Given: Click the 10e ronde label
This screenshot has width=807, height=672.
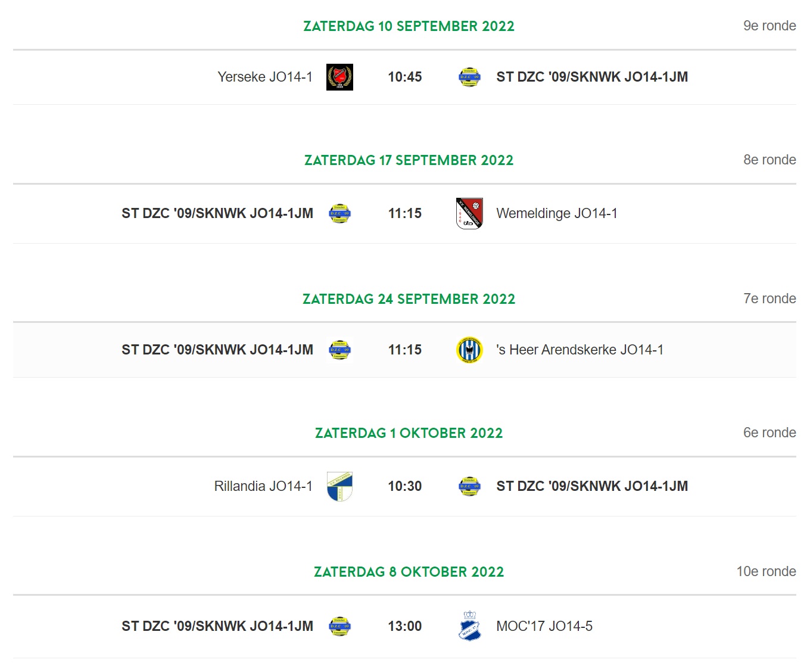Looking at the screenshot, I should (766, 571).
